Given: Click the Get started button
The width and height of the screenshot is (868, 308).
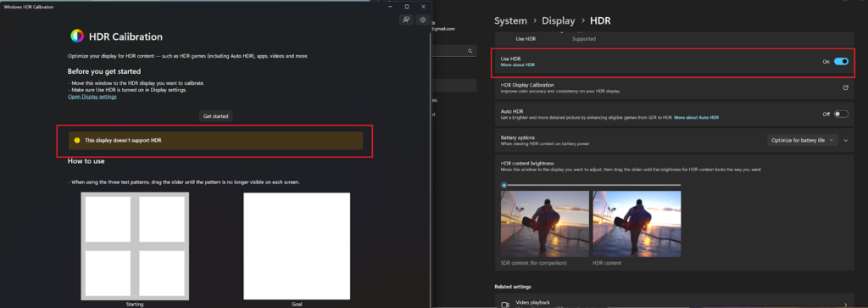Looking at the screenshot, I should 216,116.
